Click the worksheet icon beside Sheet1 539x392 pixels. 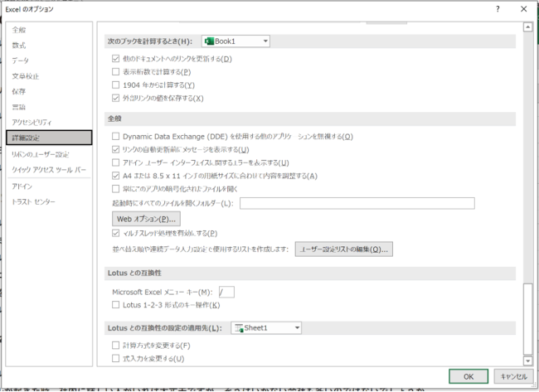(239, 328)
